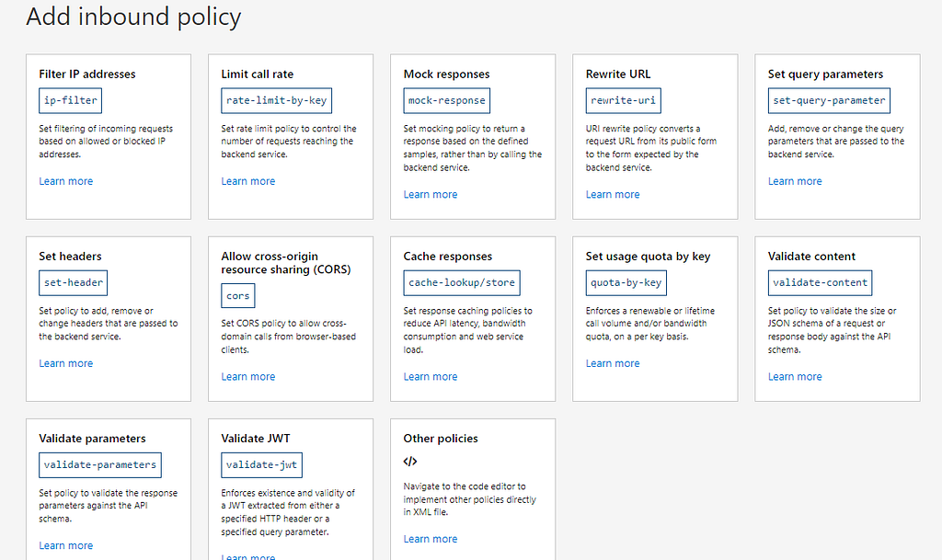Open Learn more under Cache responses

tap(431, 377)
